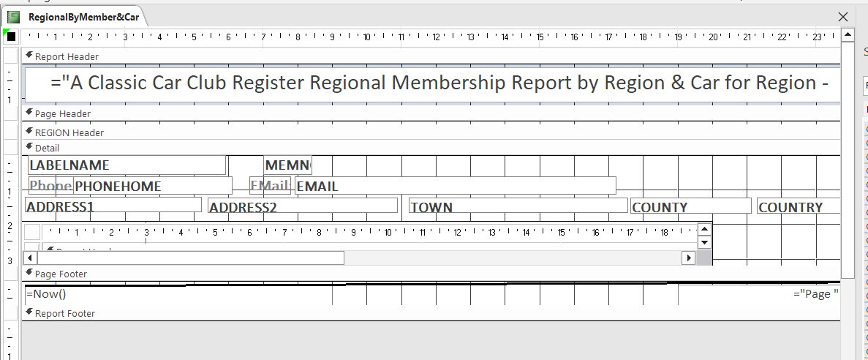This screenshot has width=868, height=360.
Task: Click the main vertical scrollbar thumb
Action: (848, 160)
